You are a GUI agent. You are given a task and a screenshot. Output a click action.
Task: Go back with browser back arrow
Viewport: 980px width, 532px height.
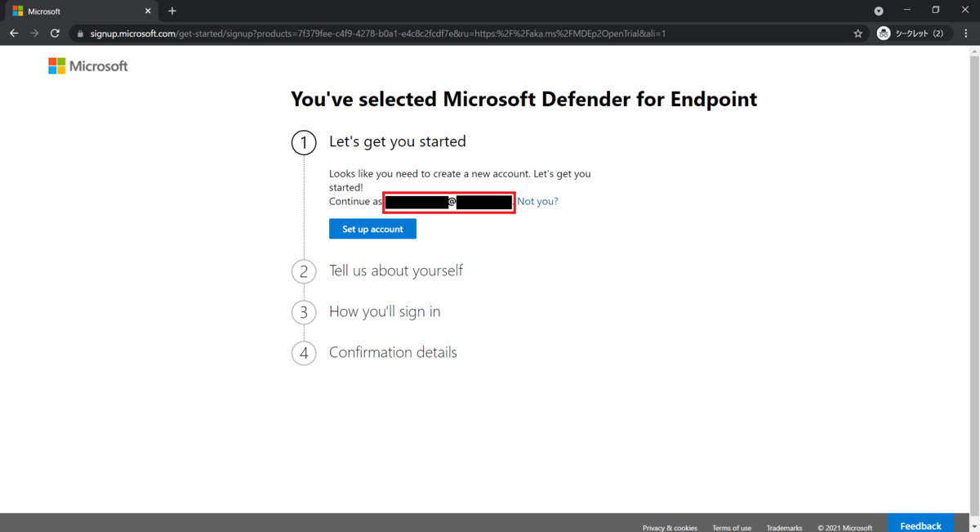(x=14, y=34)
